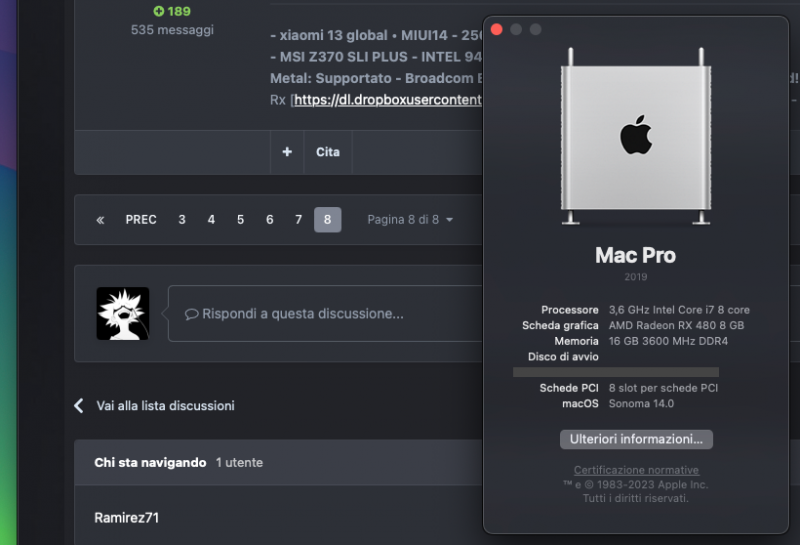Select the highlighted page 8 button
This screenshot has height=545, width=800.
[x=328, y=220]
